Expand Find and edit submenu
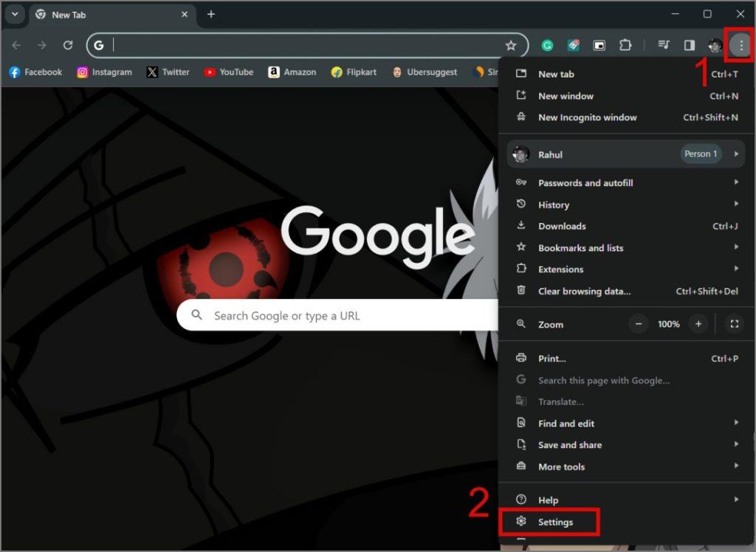Image resolution: width=756 pixels, height=552 pixels. 626,424
